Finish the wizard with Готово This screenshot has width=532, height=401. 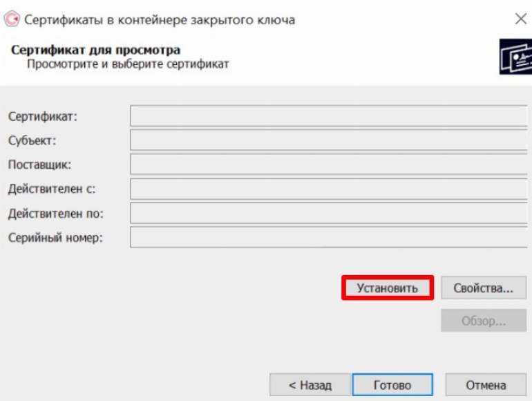(x=392, y=385)
